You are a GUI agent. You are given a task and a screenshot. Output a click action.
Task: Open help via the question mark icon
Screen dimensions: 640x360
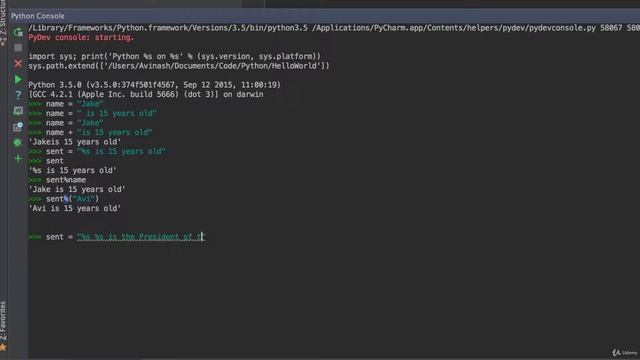tap(18, 95)
